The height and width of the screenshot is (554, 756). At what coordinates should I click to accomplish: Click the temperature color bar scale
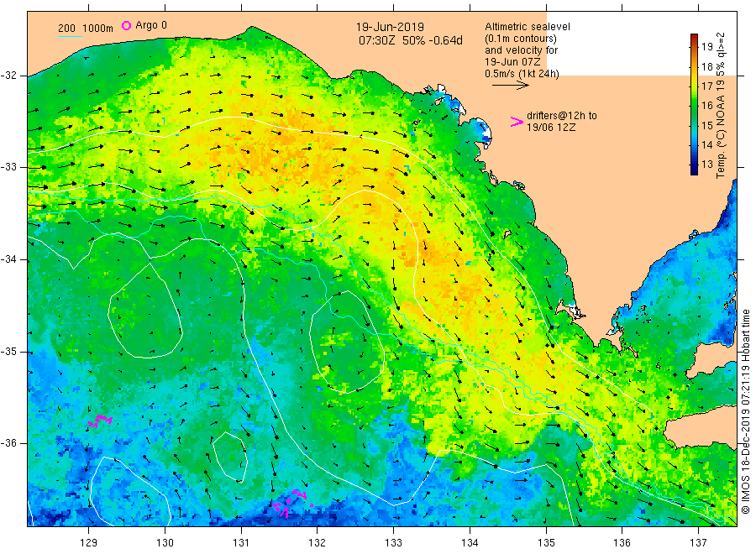tap(695, 104)
